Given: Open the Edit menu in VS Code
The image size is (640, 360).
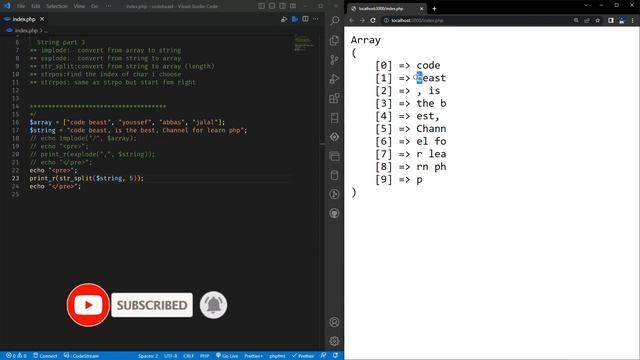Looking at the screenshot, I should point(36,7).
